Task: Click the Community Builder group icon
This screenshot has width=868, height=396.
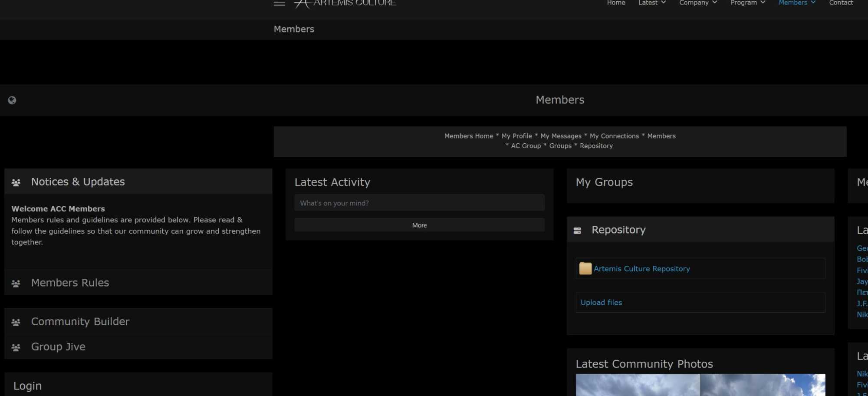Action: click(16, 322)
